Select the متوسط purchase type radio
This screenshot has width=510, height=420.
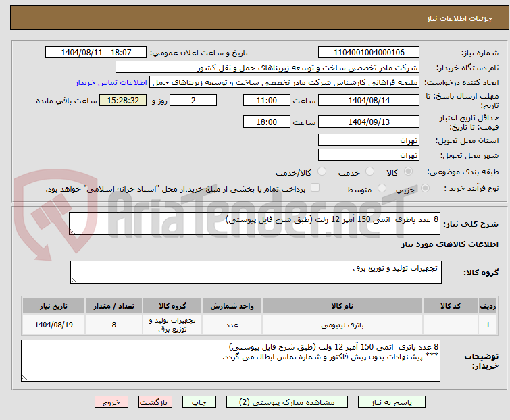point(382,188)
